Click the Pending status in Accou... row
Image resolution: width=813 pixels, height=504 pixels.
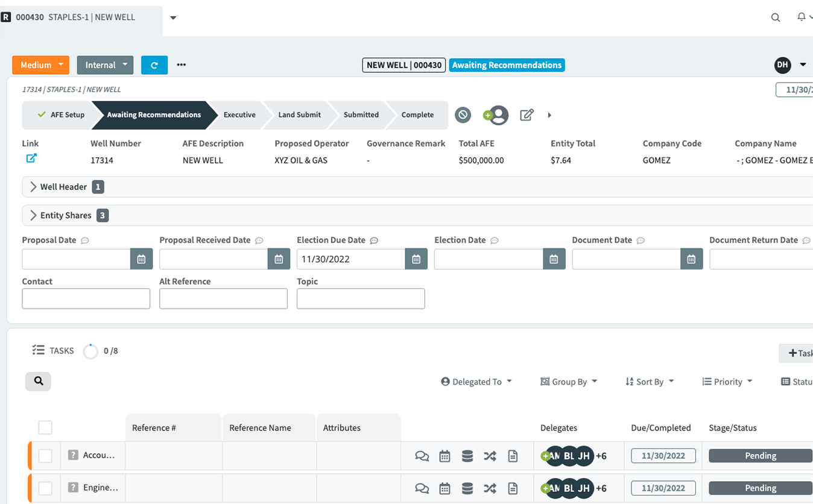(761, 456)
